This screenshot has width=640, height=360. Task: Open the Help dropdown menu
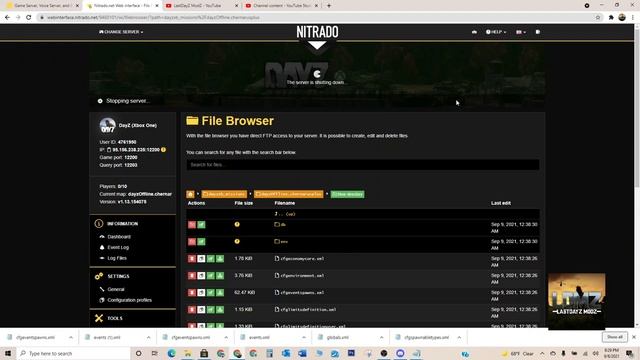(496, 32)
